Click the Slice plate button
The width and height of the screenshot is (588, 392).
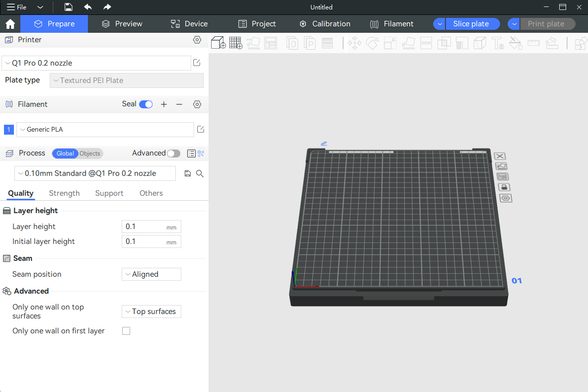471,24
